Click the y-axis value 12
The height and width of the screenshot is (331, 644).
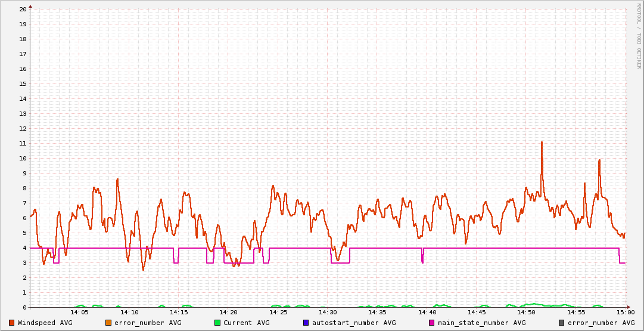click(x=23, y=128)
